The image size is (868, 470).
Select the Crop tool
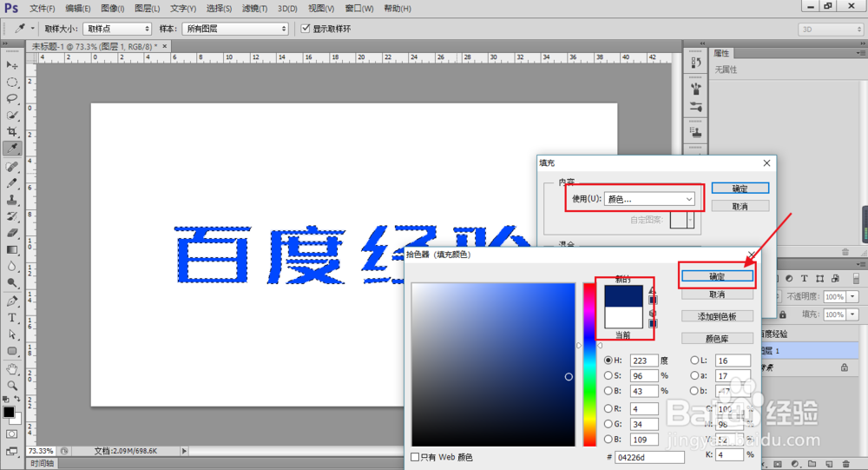(x=11, y=132)
